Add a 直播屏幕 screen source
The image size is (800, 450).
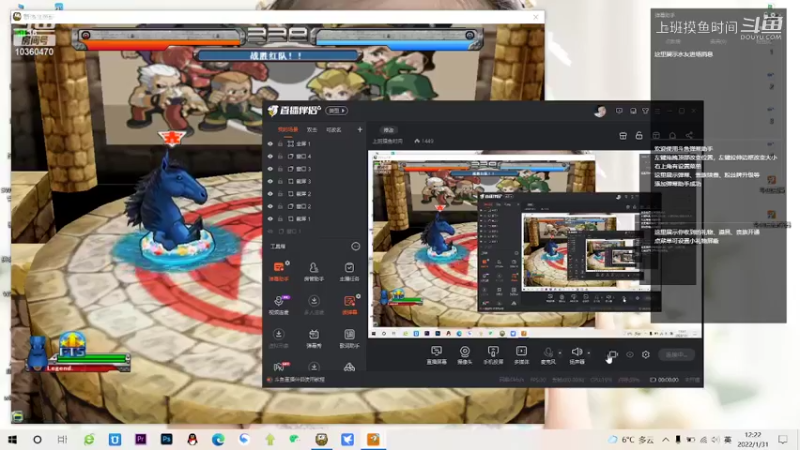[x=436, y=355]
